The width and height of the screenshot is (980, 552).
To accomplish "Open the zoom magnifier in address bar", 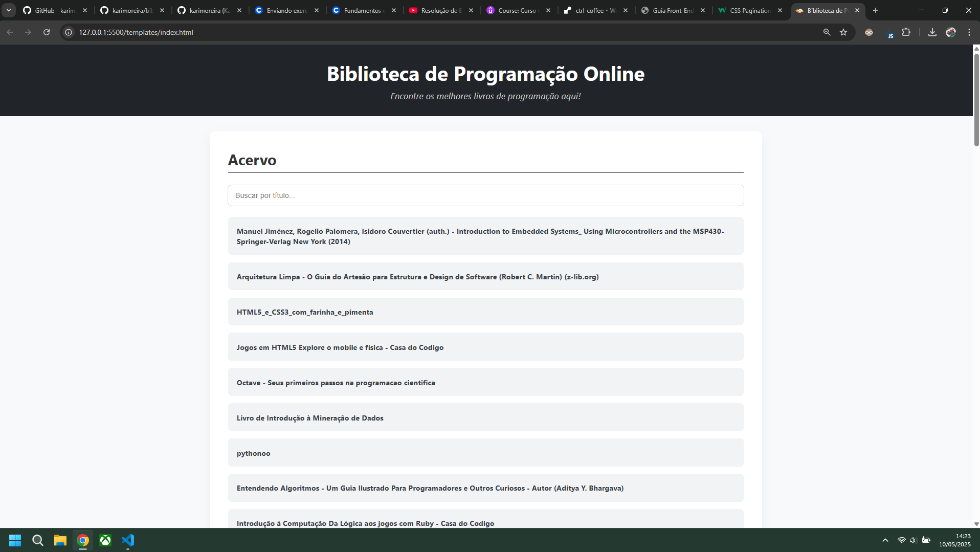I will click(x=827, y=32).
